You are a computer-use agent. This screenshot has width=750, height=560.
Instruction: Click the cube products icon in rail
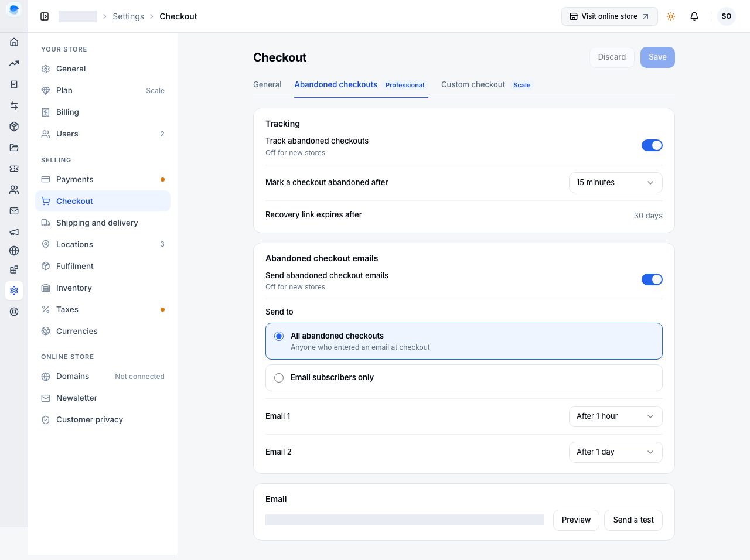(x=14, y=127)
